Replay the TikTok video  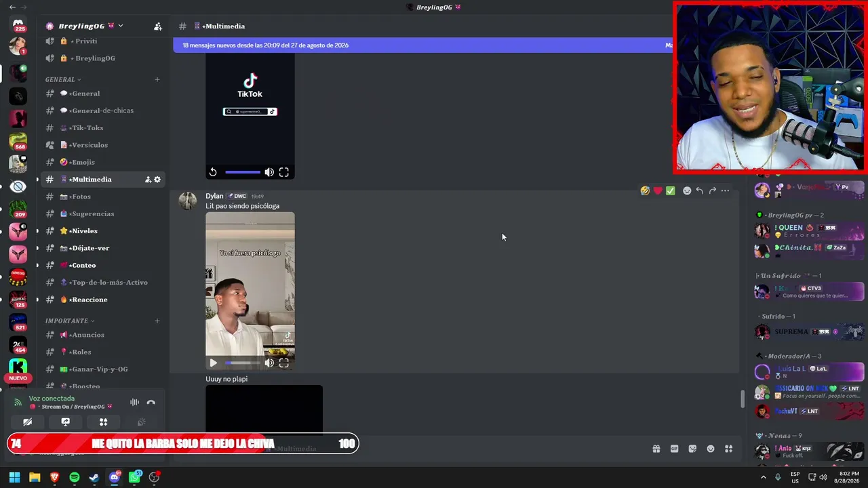pyautogui.click(x=213, y=172)
